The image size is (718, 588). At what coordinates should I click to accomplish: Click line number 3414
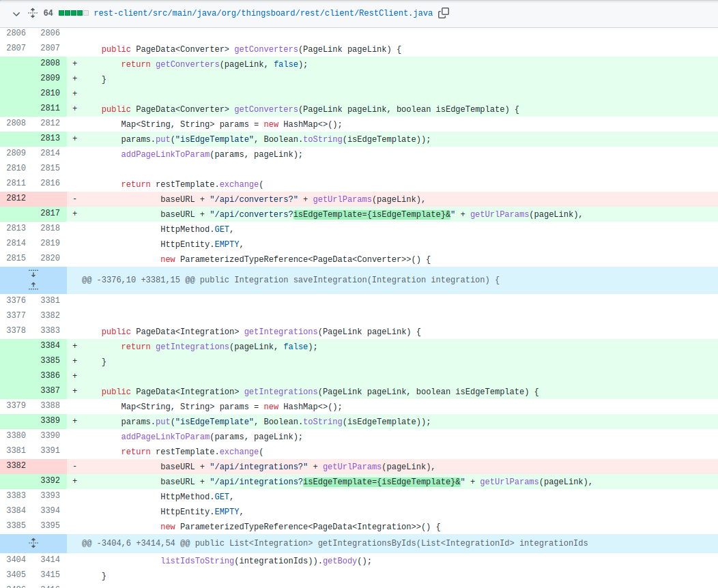[x=48, y=560]
